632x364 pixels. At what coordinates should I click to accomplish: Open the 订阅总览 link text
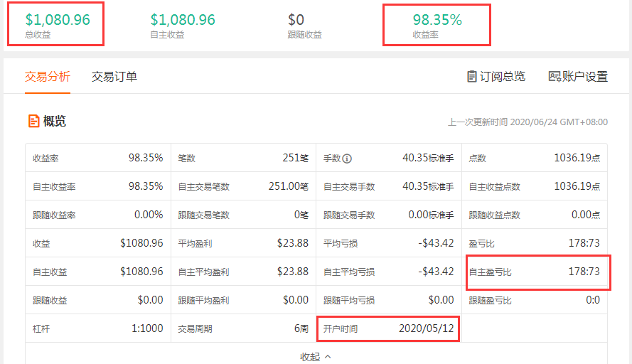click(503, 77)
